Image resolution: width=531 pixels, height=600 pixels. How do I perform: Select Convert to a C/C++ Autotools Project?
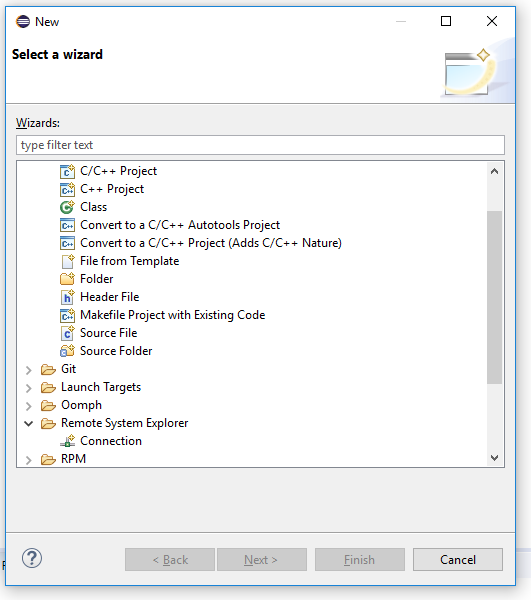click(180, 225)
